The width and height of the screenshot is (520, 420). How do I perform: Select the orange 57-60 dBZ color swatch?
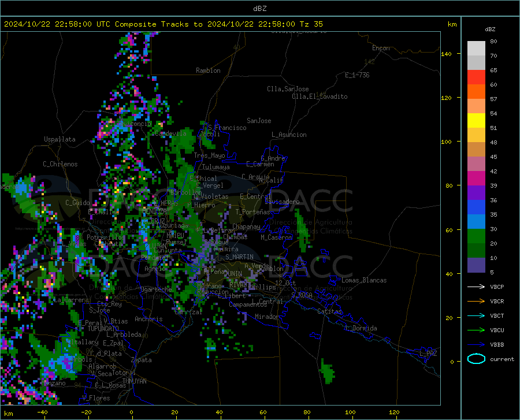(476, 92)
